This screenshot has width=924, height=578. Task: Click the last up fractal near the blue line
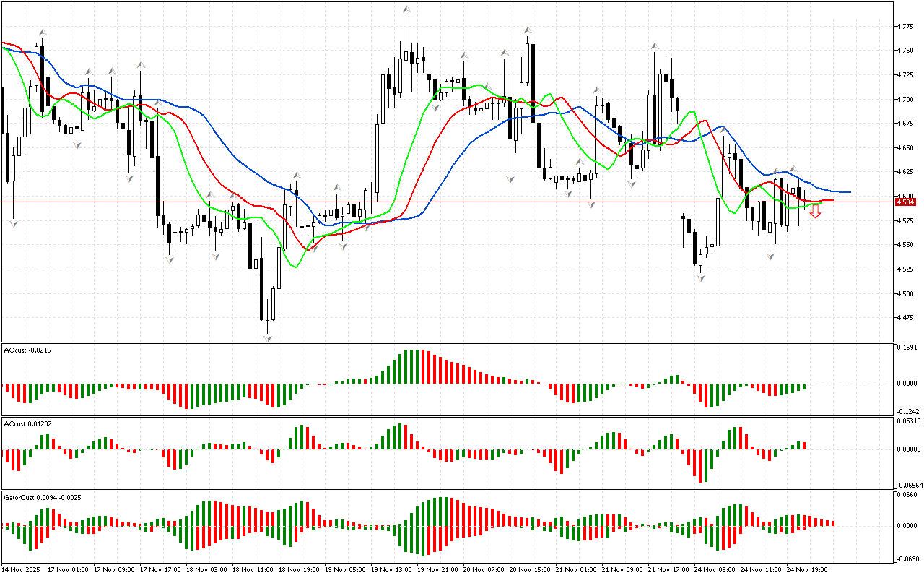coord(791,168)
